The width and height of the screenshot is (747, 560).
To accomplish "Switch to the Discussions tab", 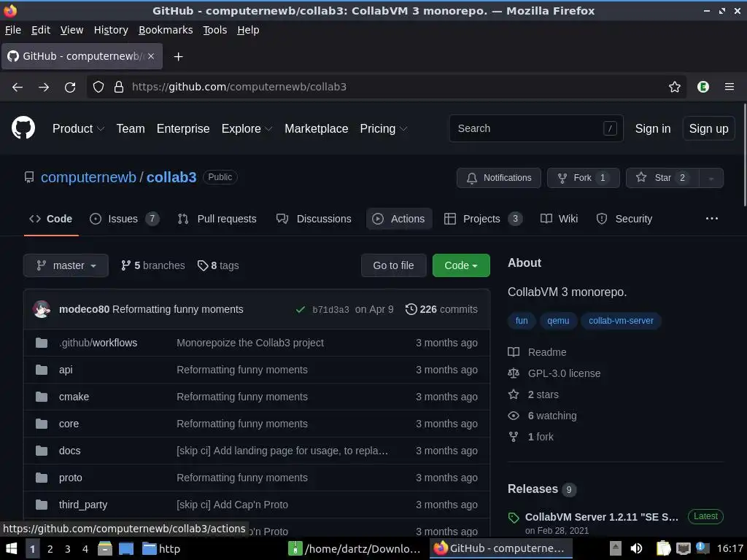I will click(314, 219).
